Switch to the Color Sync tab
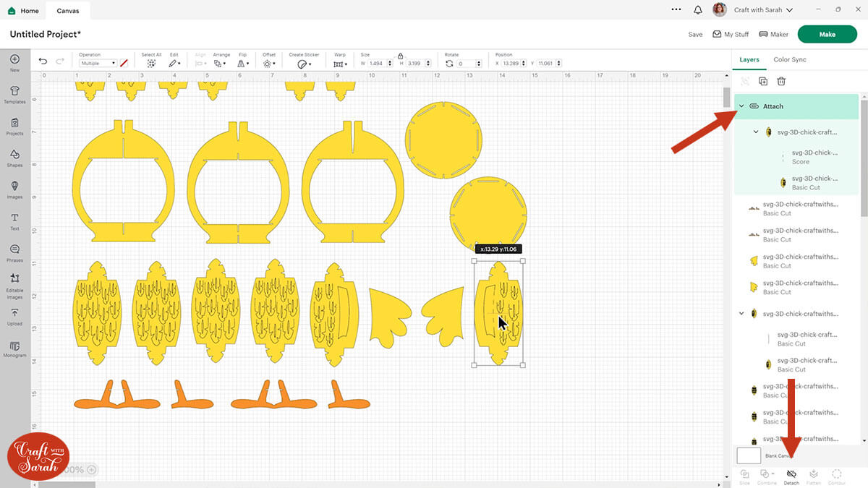868x488 pixels. tap(789, 59)
